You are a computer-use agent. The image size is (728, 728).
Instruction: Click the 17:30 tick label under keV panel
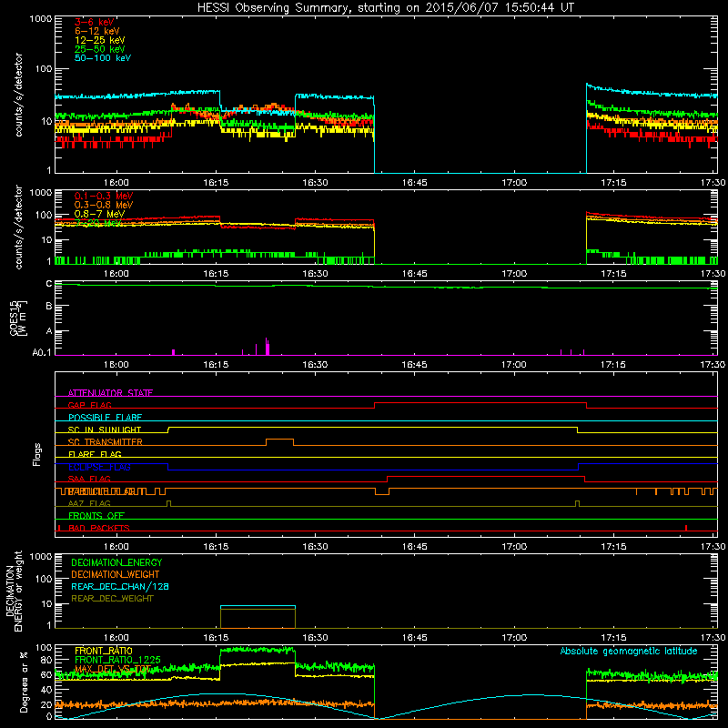713,183
